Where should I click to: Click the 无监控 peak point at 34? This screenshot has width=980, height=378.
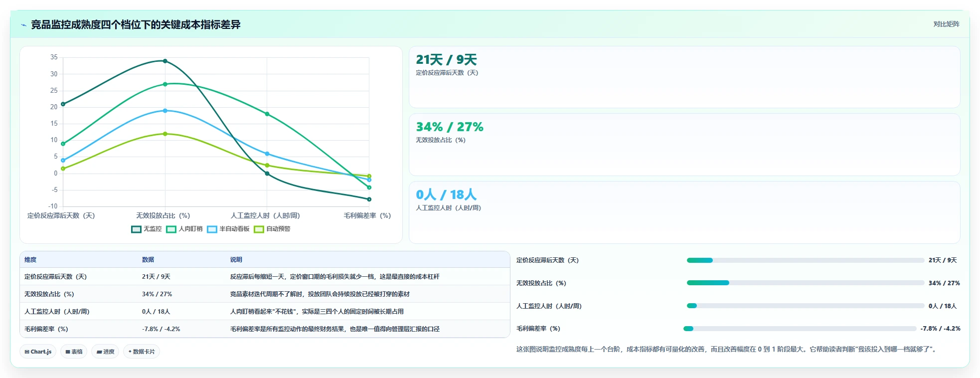(165, 61)
